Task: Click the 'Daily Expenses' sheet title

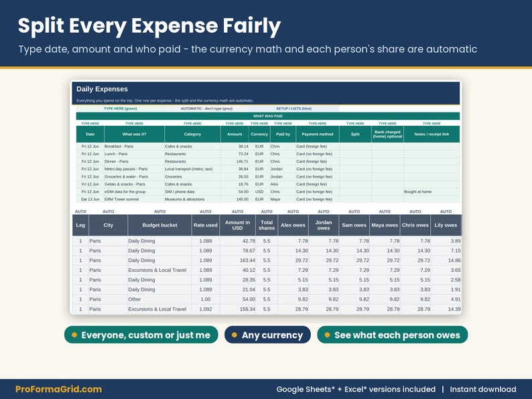Action: 102,89
